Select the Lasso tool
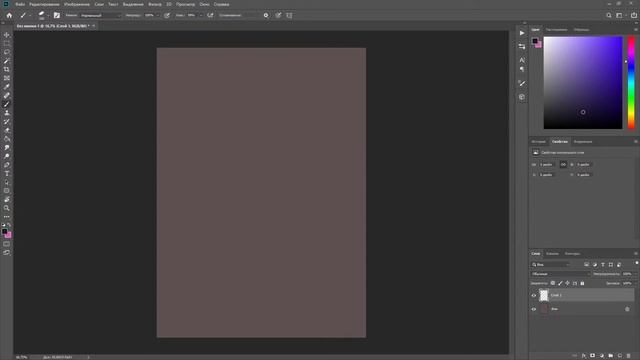This screenshot has height=360, width=640. (7, 52)
